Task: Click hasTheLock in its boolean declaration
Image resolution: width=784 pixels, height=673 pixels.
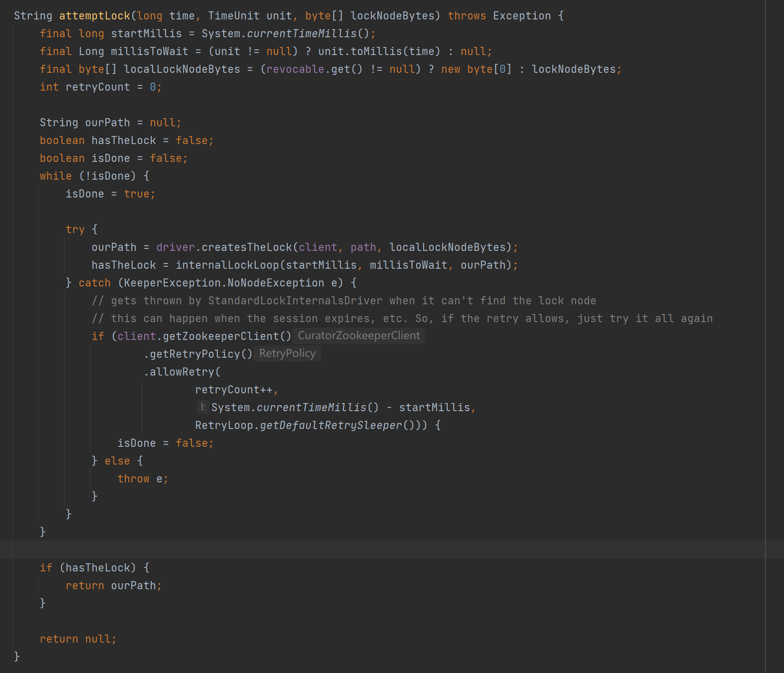Action: (x=124, y=140)
